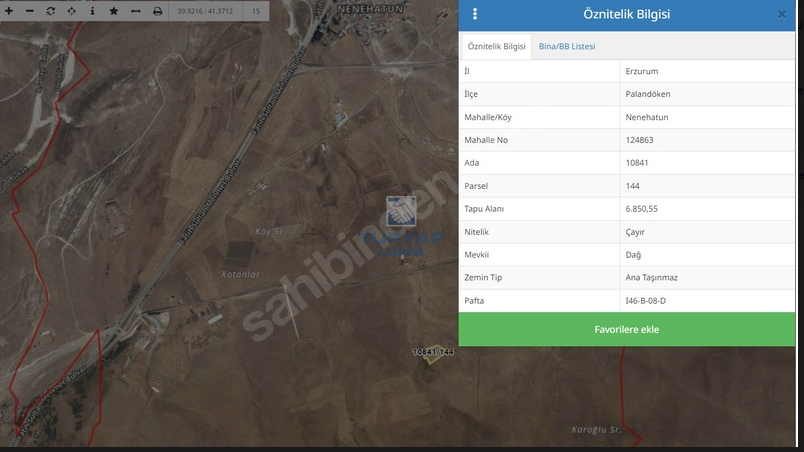Switch to the Bina/BB Listesi tab
804x452 pixels.
click(x=567, y=46)
